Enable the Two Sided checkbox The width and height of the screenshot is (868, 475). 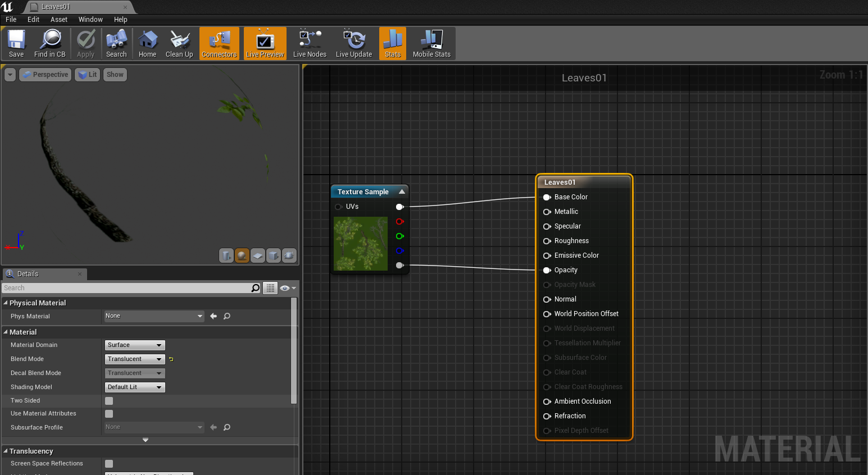pos(108,400)
